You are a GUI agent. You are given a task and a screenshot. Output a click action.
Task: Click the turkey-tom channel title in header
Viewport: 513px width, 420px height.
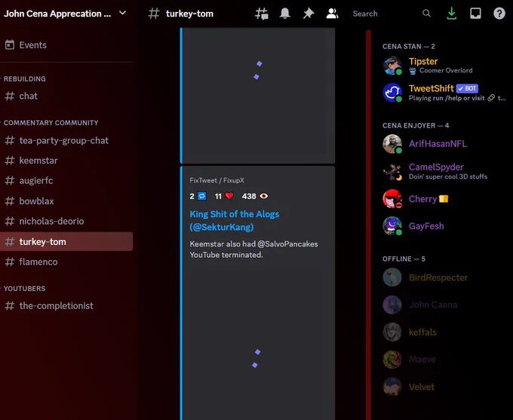[x=189, y=14]
